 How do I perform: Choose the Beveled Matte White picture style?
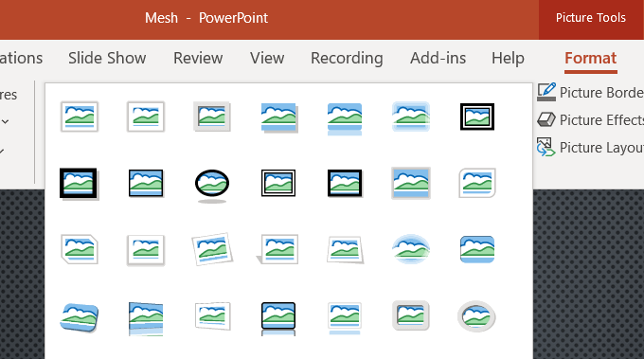pos(146,117)
